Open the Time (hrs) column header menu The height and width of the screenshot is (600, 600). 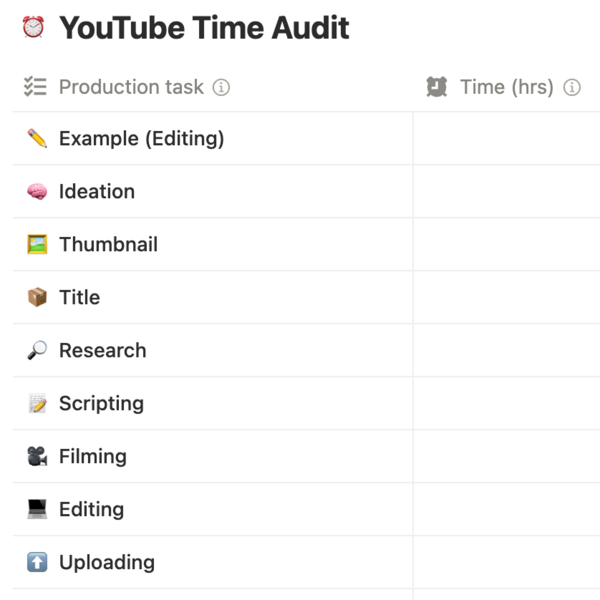click(x=506, y=87)
